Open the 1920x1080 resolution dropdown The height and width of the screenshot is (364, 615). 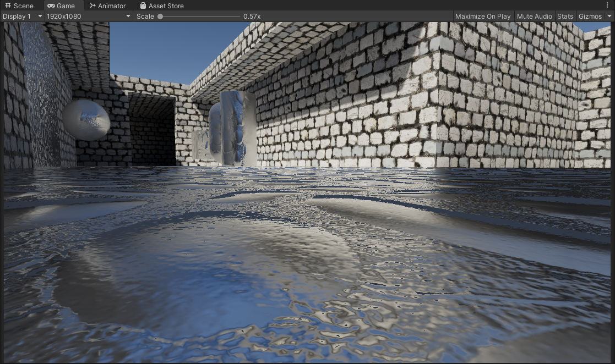coord(89,16)
